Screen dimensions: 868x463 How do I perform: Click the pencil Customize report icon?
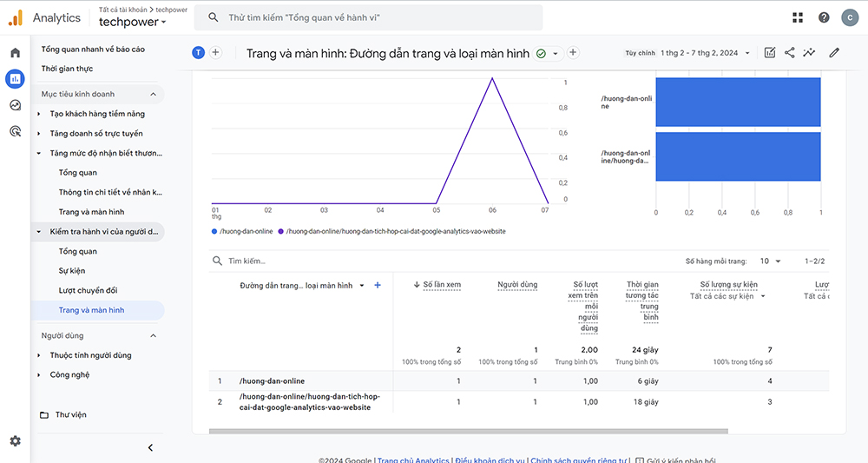834,53
